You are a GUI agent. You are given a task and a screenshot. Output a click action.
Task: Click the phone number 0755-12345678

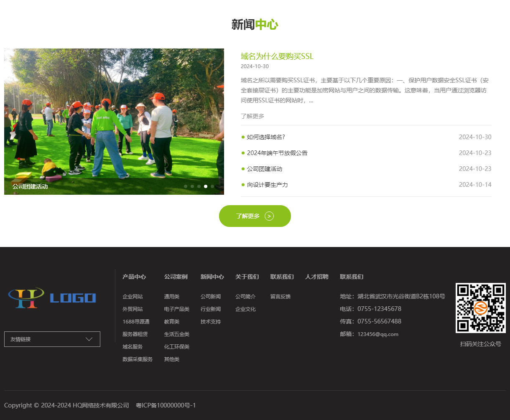coord(379,309)
